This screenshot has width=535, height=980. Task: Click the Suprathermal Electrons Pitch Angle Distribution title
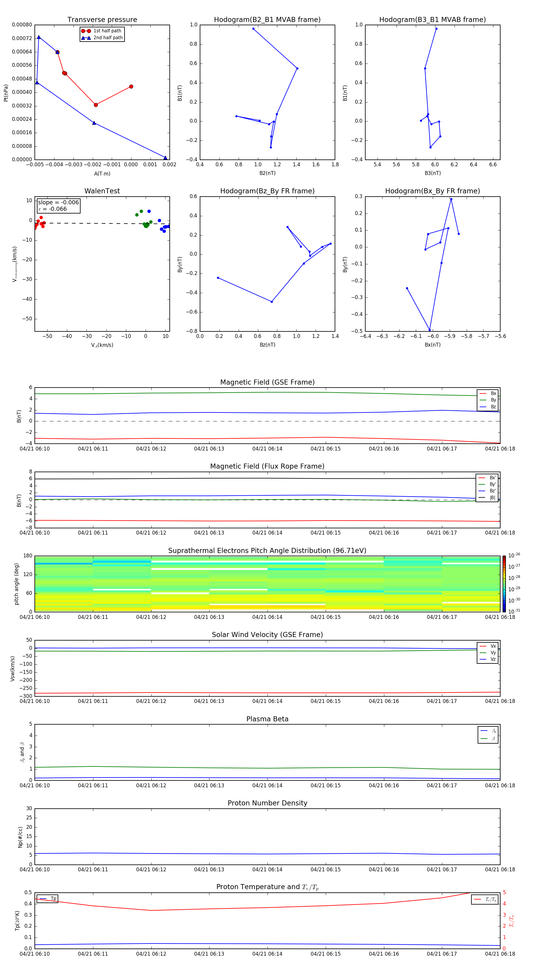tap(267, 551)
